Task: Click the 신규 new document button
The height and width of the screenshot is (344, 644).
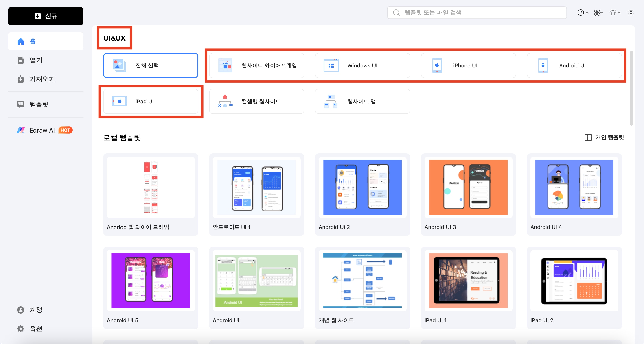Action: (46, 16)
